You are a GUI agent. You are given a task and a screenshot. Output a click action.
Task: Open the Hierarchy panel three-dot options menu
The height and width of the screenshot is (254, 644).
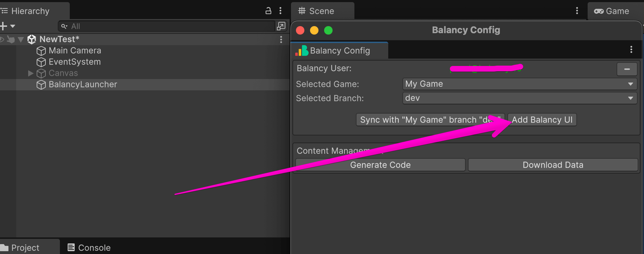pyautogui.click(x=281, y=11)
